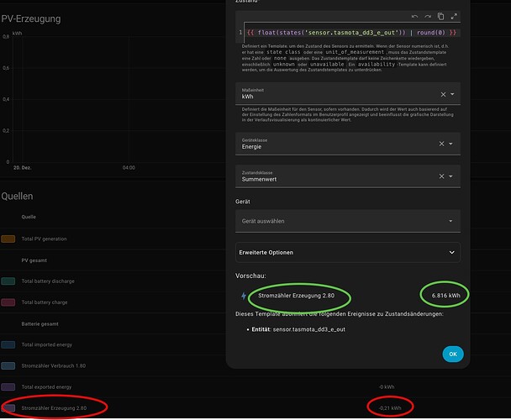Viewport: 511px width, 420px height.
Task: Click the Total PV generation color swatch
Action: tap(8, 239)
